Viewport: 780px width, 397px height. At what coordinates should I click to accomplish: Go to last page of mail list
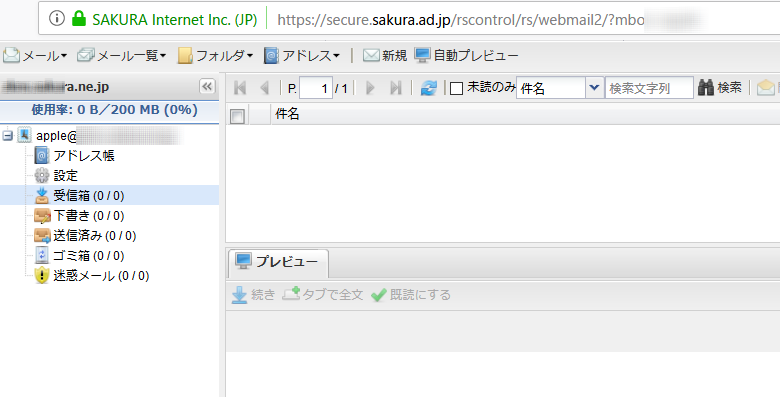(x=395, y=88)
